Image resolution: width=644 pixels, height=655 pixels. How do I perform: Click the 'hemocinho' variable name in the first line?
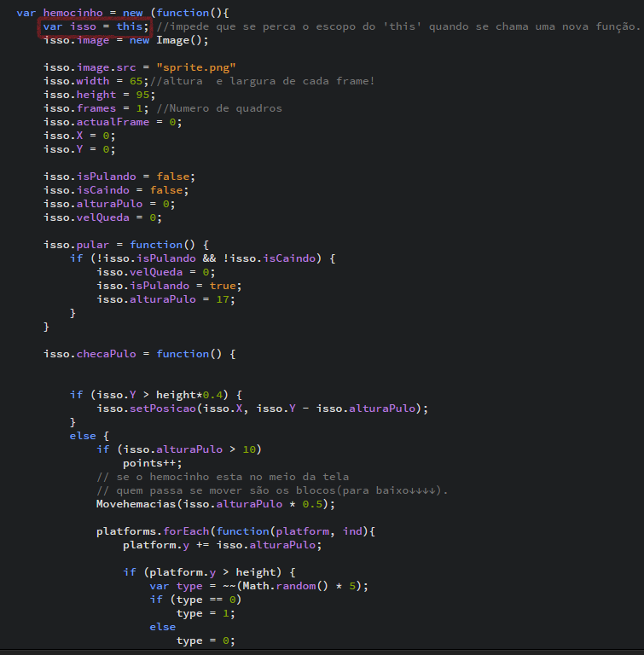[73, 13]
